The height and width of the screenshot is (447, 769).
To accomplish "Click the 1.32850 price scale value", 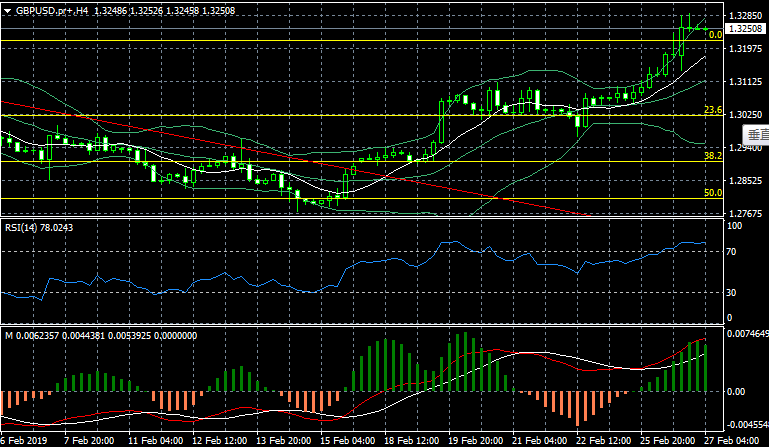I will point(745,16).
